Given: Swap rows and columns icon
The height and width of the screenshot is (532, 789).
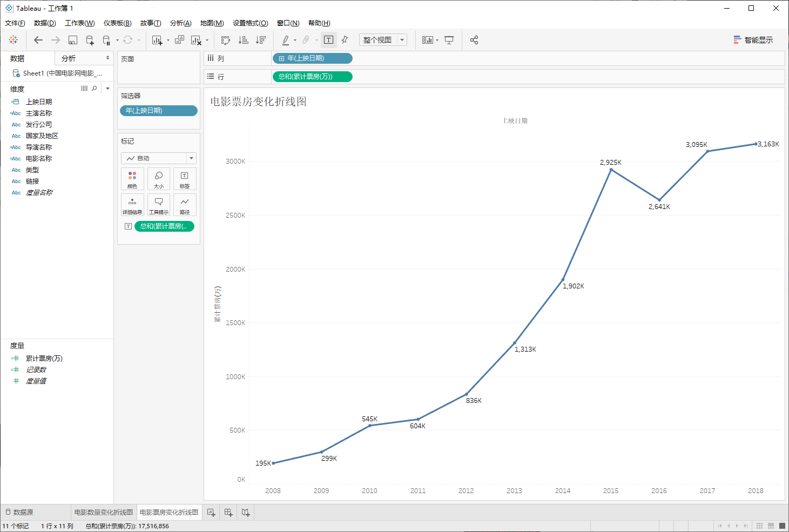Looking at the screenshot, I should point(226,40).
